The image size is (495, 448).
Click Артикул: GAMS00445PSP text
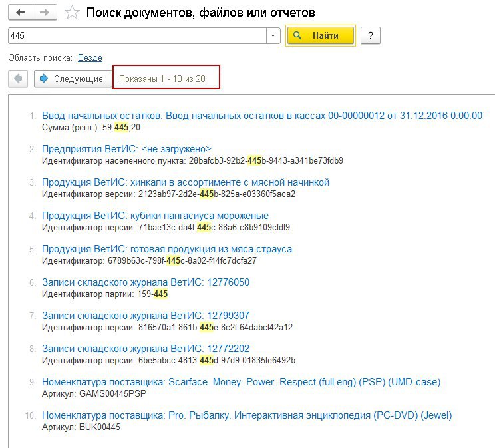click(x=94, y=394)
